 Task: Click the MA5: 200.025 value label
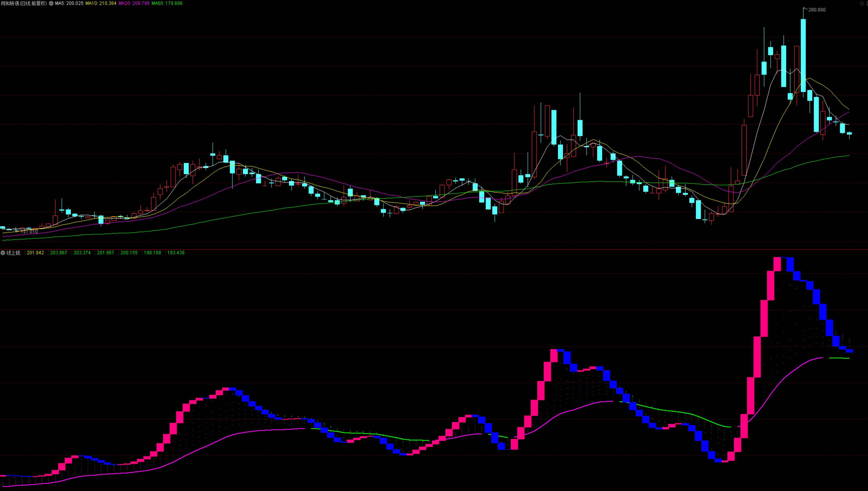coord(69,3)
